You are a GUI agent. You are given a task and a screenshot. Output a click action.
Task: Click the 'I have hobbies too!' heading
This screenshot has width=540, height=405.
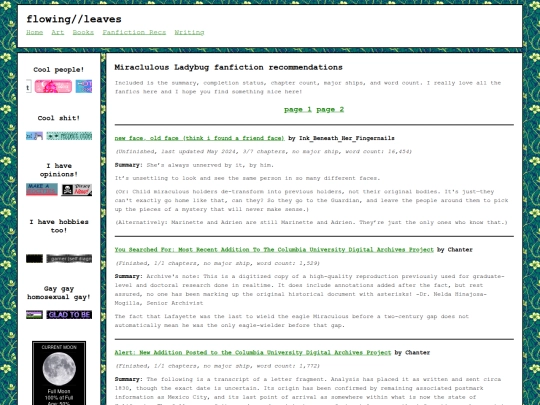pyautogui.click(x=59, y=226)
